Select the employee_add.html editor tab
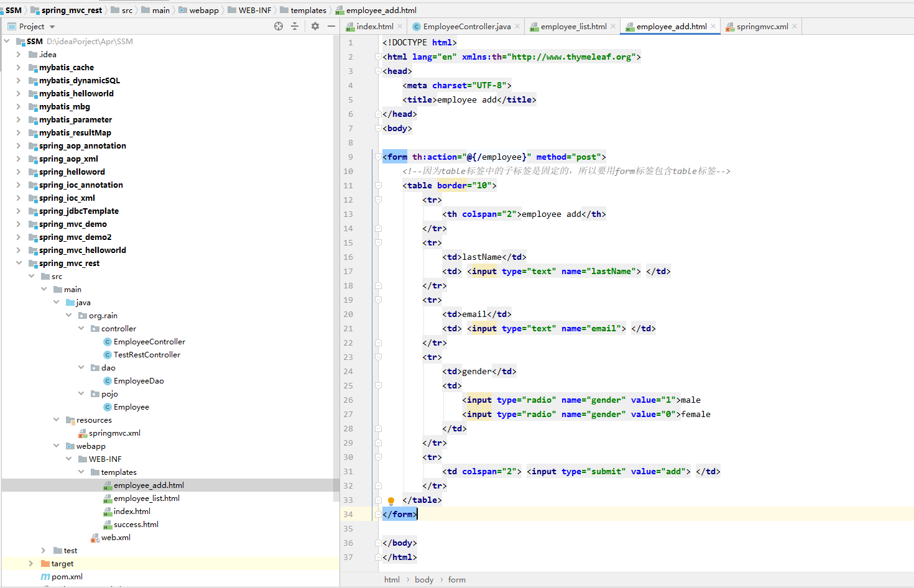Image resolution: width=914 pixels, height=588 pixels. pyautogui.click(x=672, y=26)
